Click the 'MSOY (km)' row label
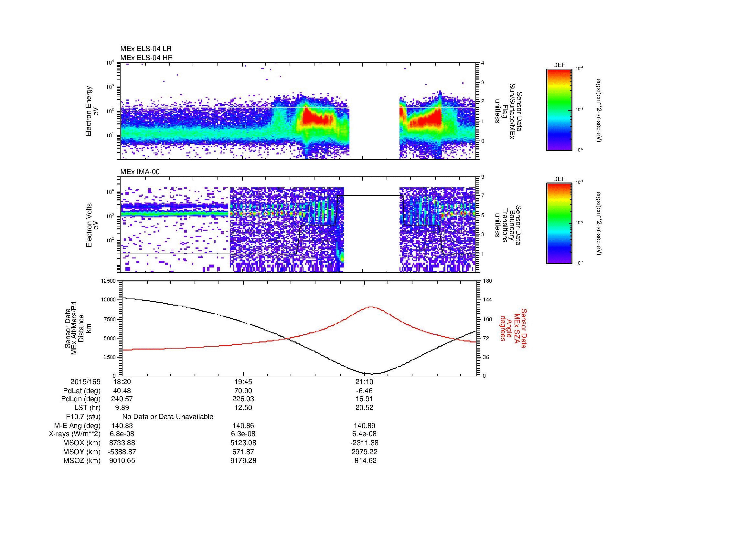 tap(82, 452)
